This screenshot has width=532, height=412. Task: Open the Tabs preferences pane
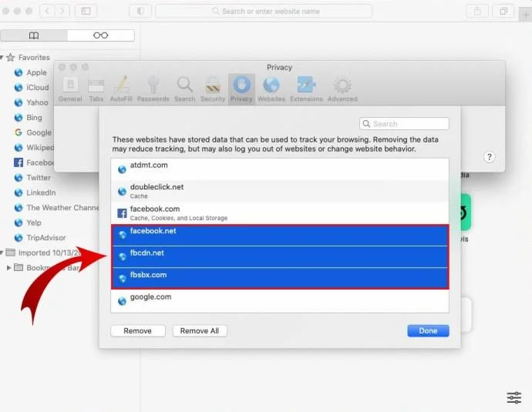pyautogui.click(x=96, y=89)
